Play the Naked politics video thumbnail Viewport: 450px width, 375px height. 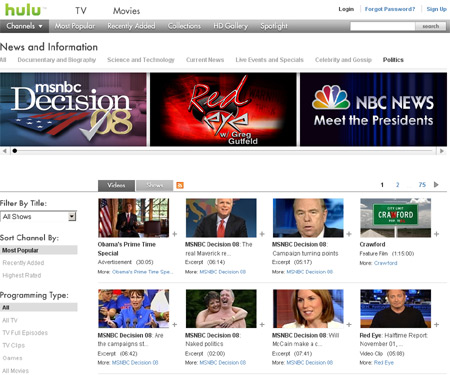(221, 308)
